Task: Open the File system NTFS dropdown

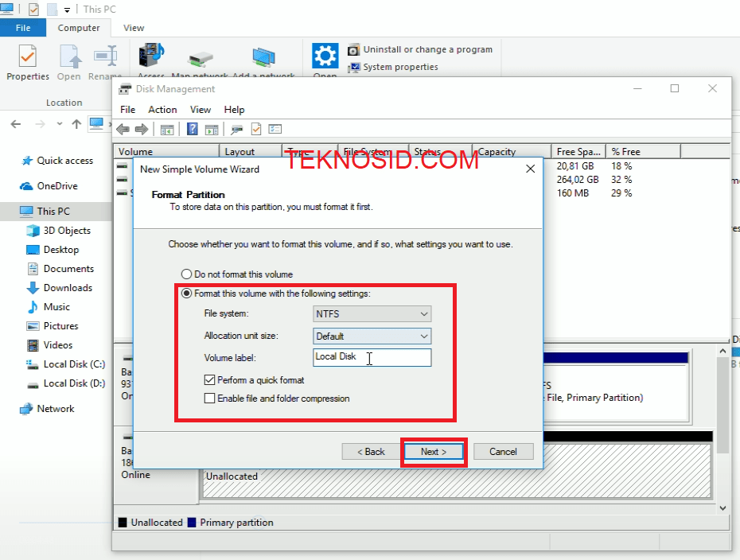Action: 372,313
